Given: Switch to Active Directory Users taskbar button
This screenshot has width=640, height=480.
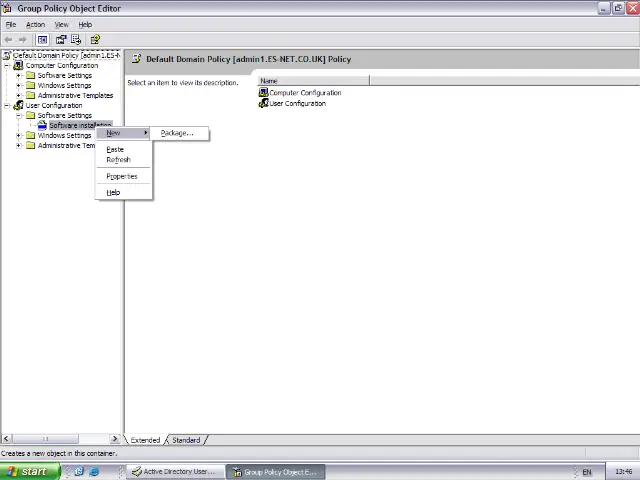Looking at the screenshot, I should point(176,471).
